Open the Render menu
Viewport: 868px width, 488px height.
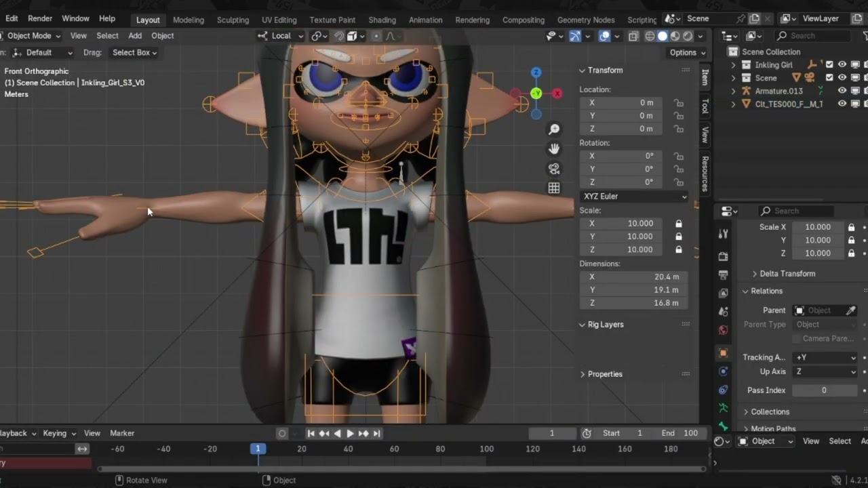coord(40,19)
